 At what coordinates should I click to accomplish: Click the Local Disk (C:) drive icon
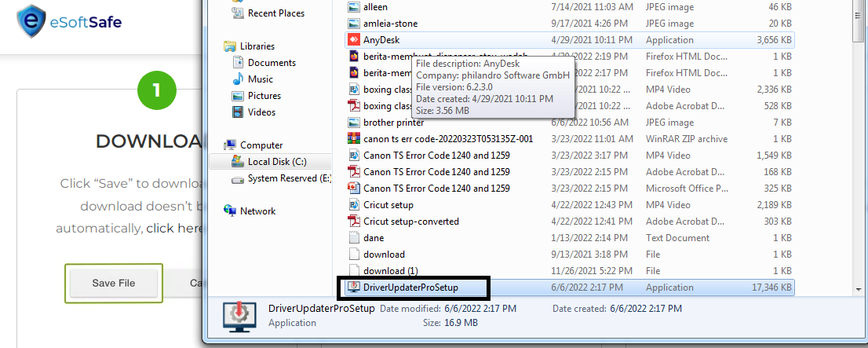coord(238,162)
